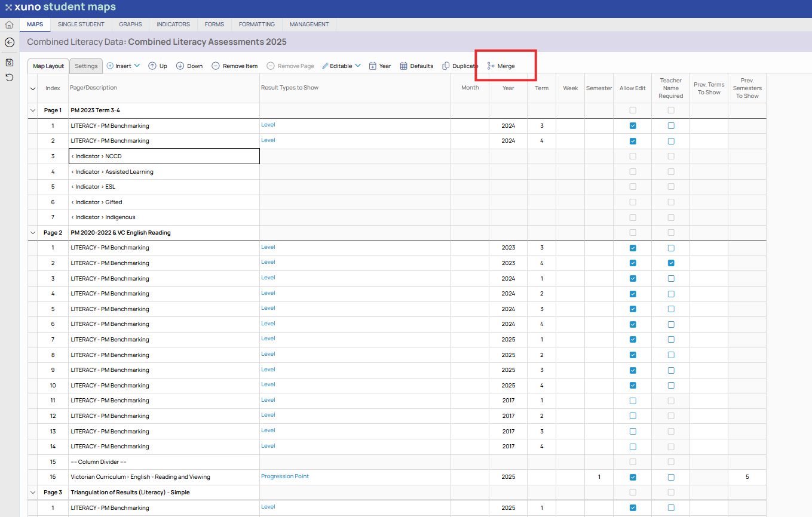Click the 'PM 2020-2022 & VC English Reading' page title

point(121,233)
